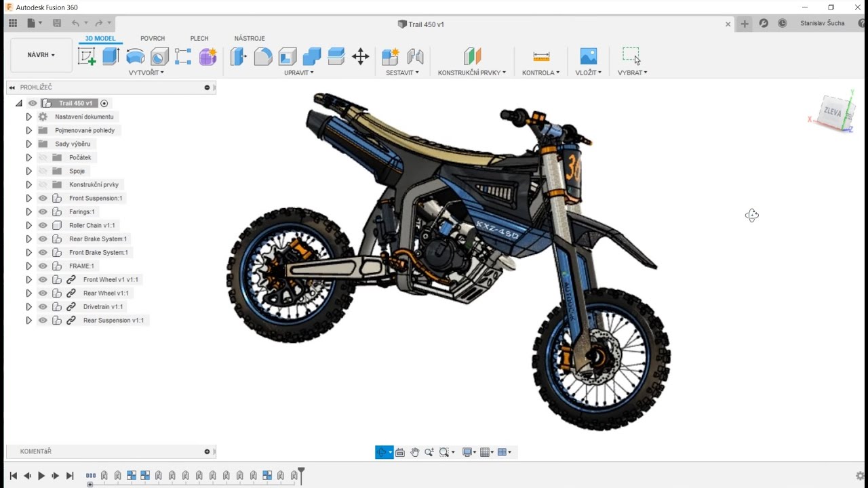Open the UPRAVIT dropdown menu
Image resolution: width=868 pixels, height=488 pixels.
tap(299, 73)
